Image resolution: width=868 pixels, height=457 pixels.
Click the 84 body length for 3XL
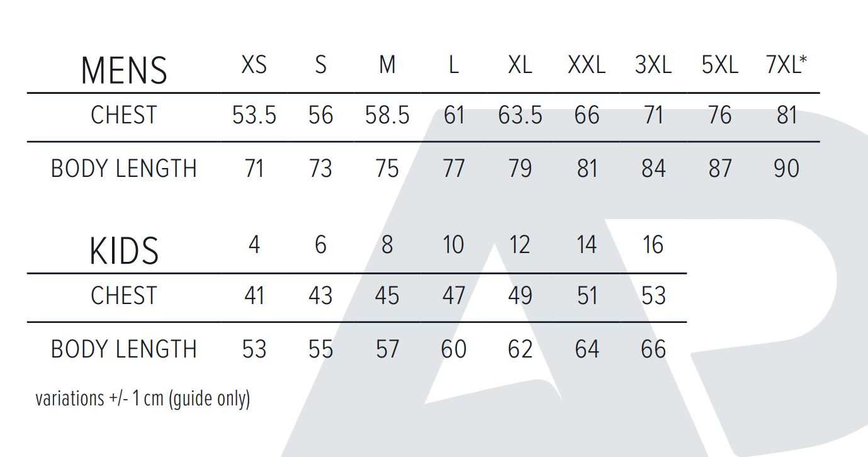click(x=653, y=169)
